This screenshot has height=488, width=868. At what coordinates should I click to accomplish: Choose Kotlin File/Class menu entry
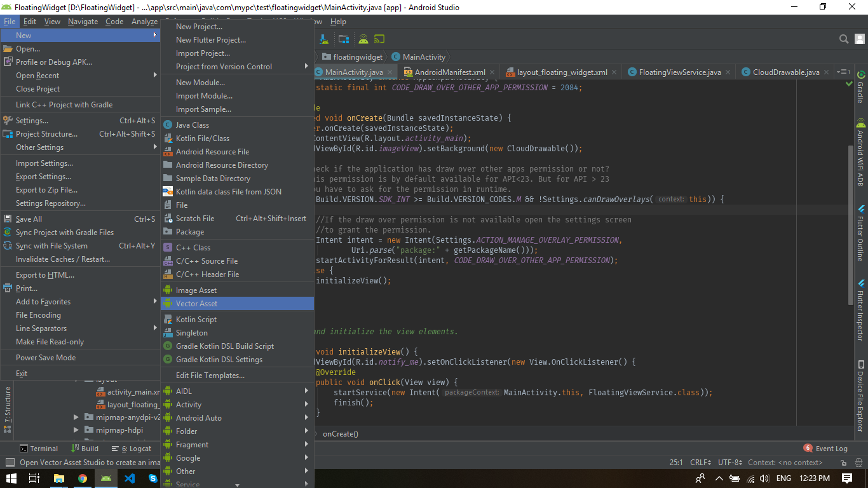click(x=237, y=139)
